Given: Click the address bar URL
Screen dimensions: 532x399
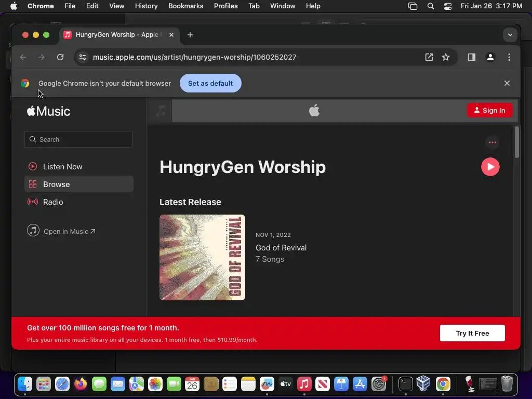Looking at the screenshot, I should point(194,57).
